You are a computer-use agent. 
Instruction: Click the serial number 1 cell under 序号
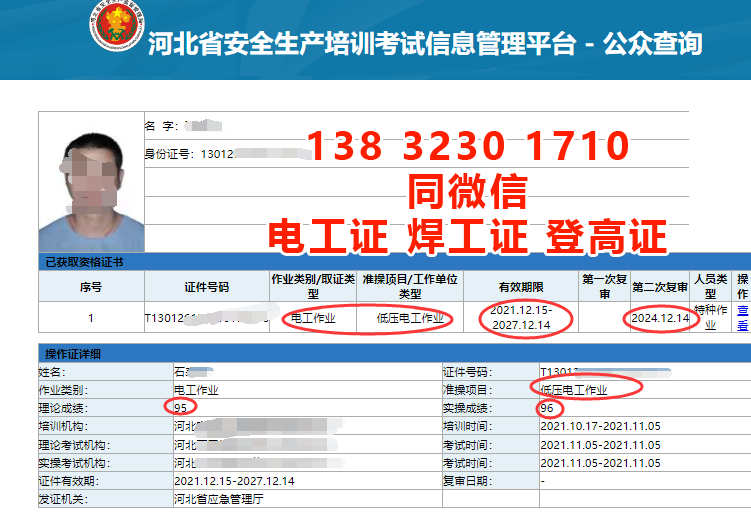[90, 319]
